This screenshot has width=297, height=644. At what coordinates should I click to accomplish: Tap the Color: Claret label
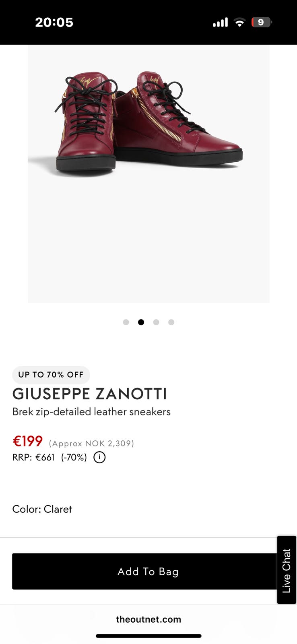[x=42, y=509]
